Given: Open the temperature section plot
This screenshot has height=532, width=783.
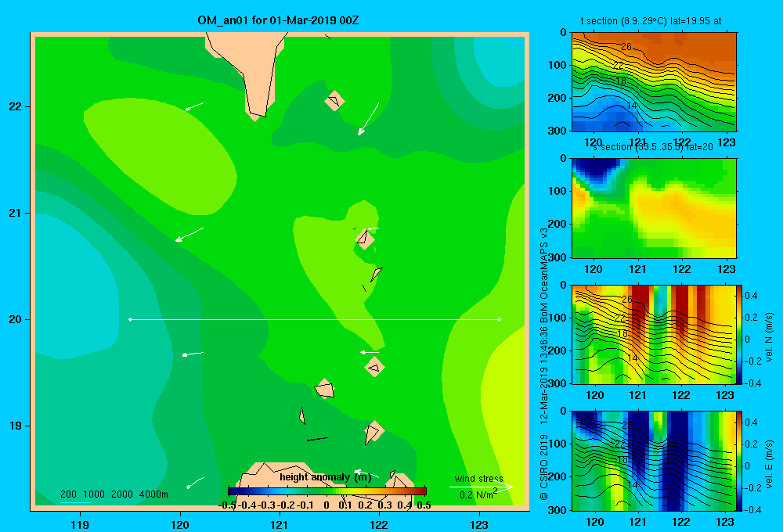Looking at the screenshot, I should pyautogui.click(x=654, y=82).
